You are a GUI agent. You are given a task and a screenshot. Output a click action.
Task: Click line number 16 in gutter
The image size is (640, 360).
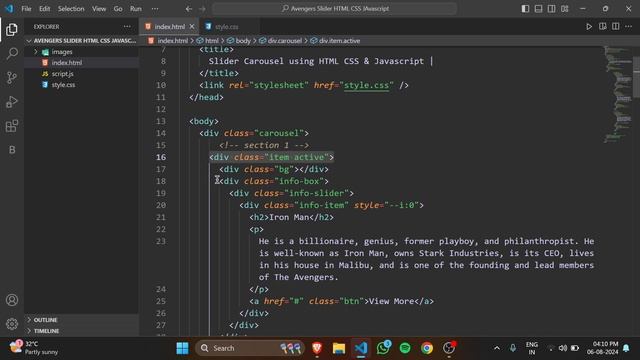[x=161, y=157]
